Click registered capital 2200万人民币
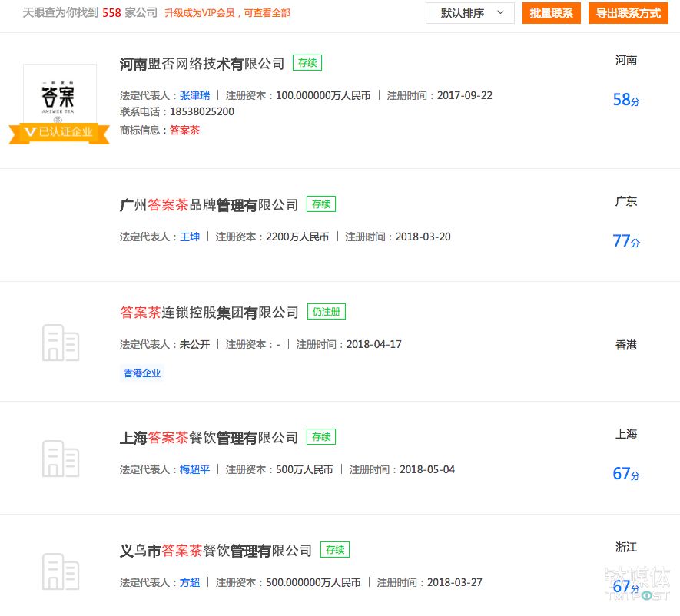The width and height of the screenshot is (680, 616). point(297,237)
